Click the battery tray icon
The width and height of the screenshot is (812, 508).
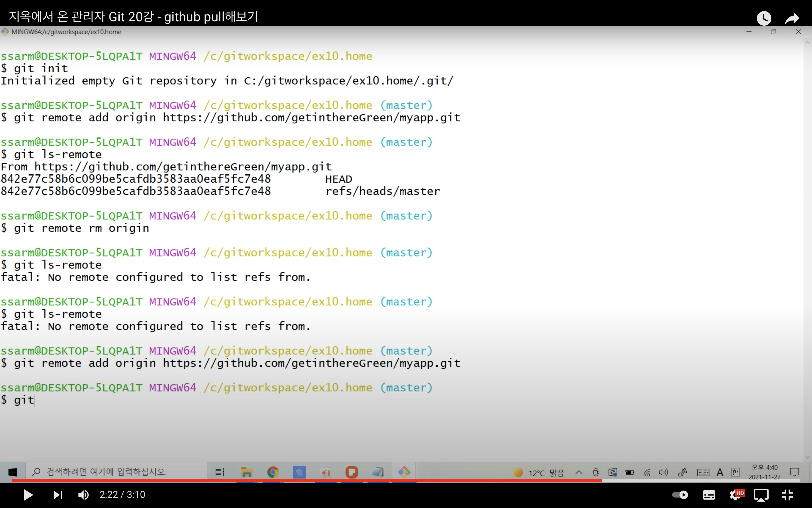(x=630, y=472)
